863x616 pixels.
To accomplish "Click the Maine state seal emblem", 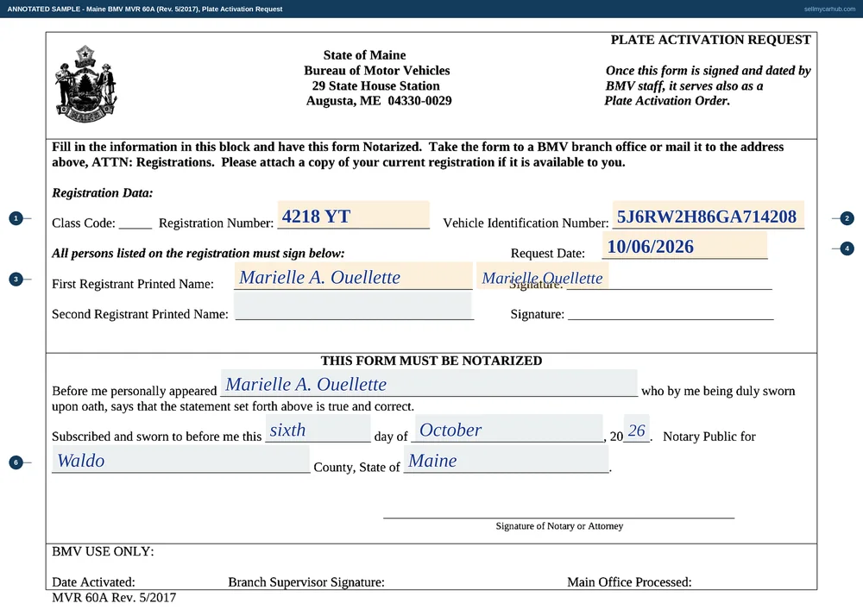I will [x=85, y=84].
